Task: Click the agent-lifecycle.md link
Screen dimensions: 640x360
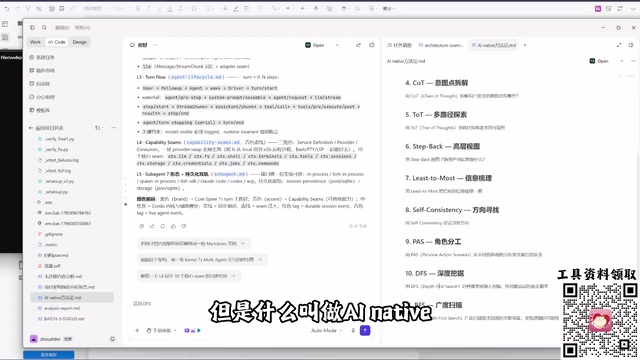Action: 196,77
